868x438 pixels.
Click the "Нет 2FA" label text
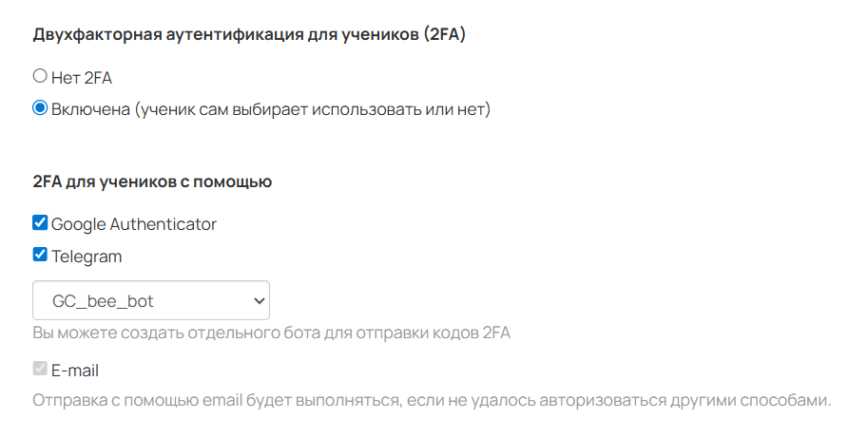[82, 77]
